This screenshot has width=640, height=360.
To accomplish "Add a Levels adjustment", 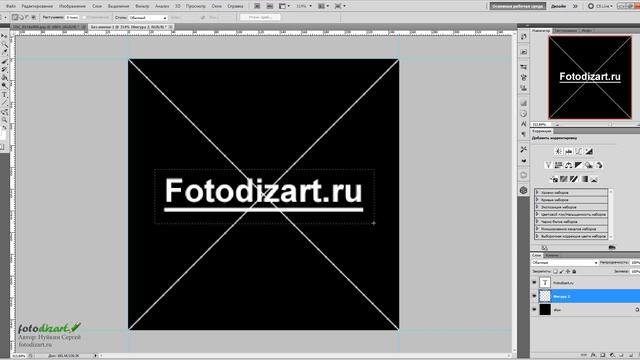I will (569, 151).
